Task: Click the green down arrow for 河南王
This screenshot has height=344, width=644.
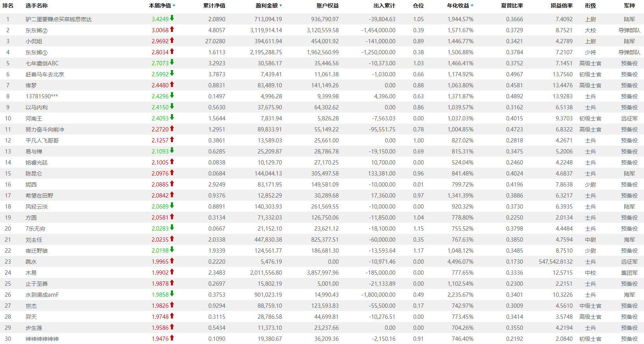Action: [172, 117]
